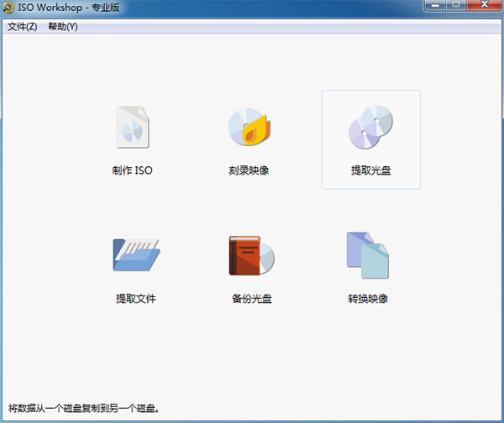Click the 转换映像 label text
Image resolution: width=504 pixels, height=423 pixels.
coord(368,299)
